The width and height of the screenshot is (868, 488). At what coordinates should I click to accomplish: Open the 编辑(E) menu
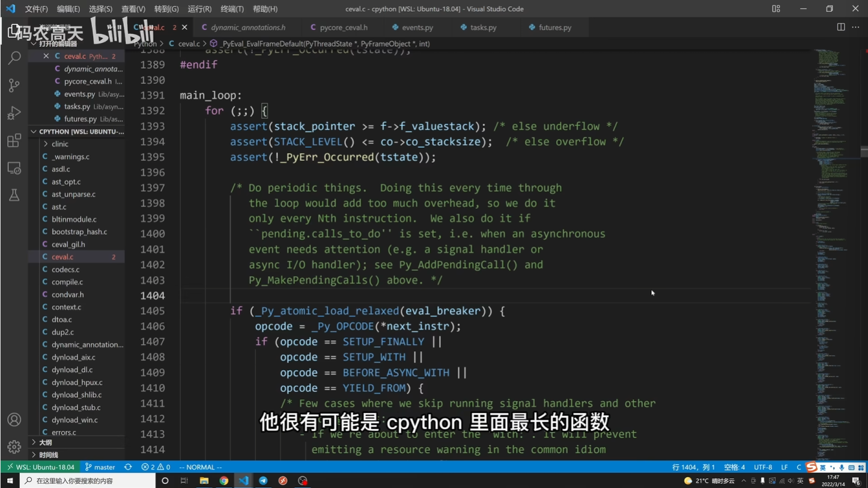tap(68, 9)
